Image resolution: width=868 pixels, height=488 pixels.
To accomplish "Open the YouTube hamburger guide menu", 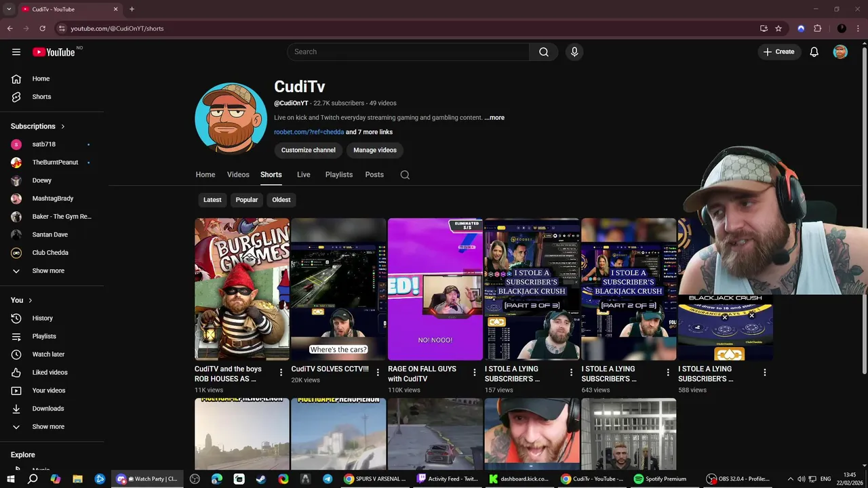I will pos(16,52).
